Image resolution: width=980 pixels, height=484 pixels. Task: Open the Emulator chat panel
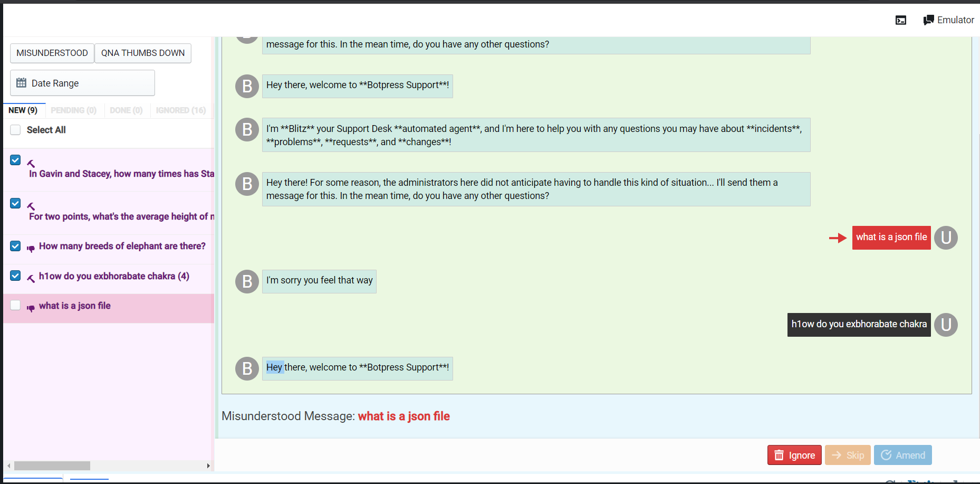point(948,20)
